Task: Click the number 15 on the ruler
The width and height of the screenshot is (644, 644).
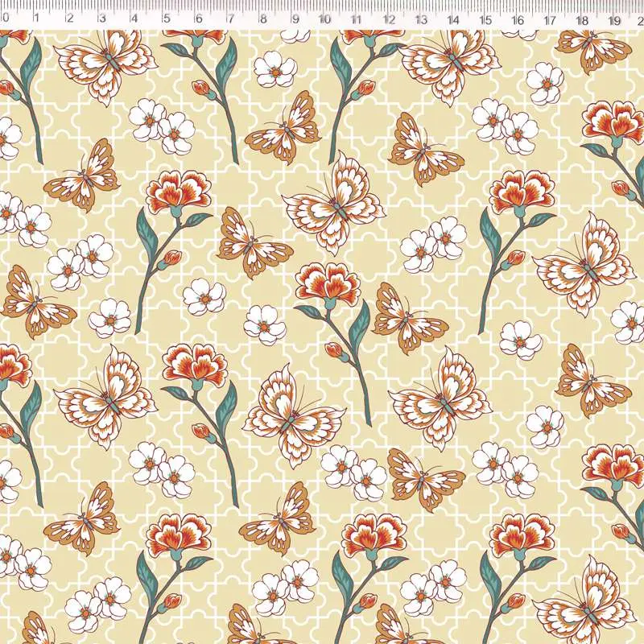Action: [x=486, y=19]
